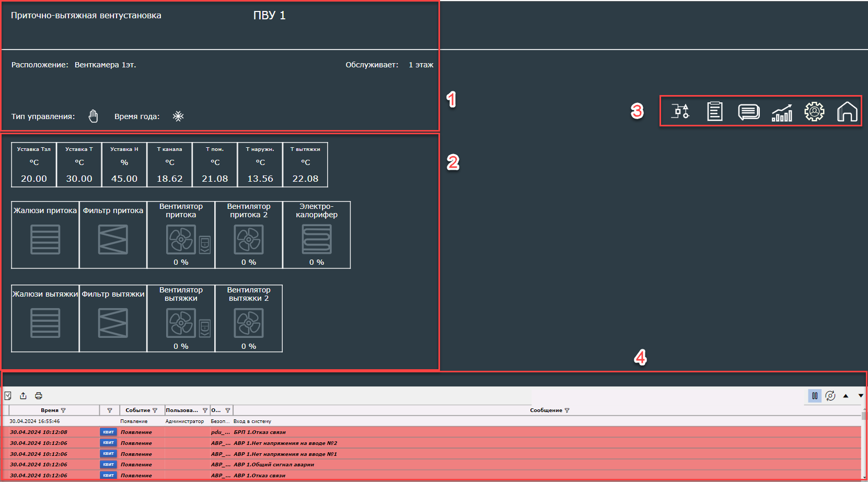
Task: Open filter on Время column
Action: (x=63, y=410)
